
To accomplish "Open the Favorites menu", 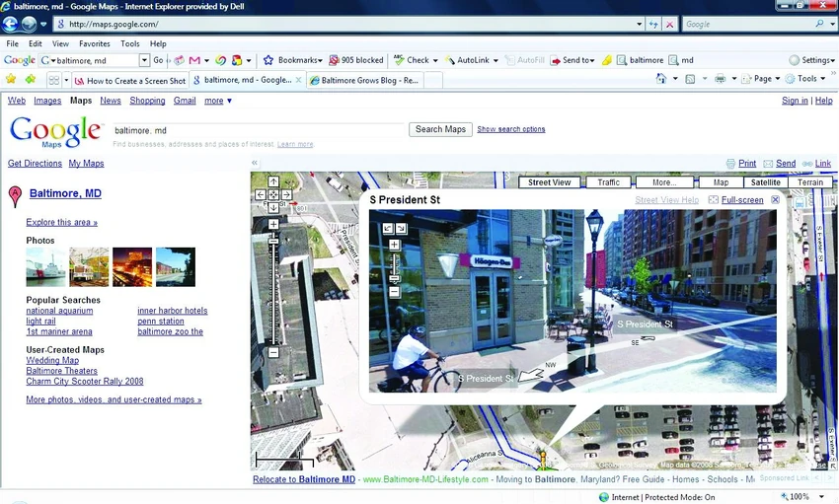I will [94, 43].
